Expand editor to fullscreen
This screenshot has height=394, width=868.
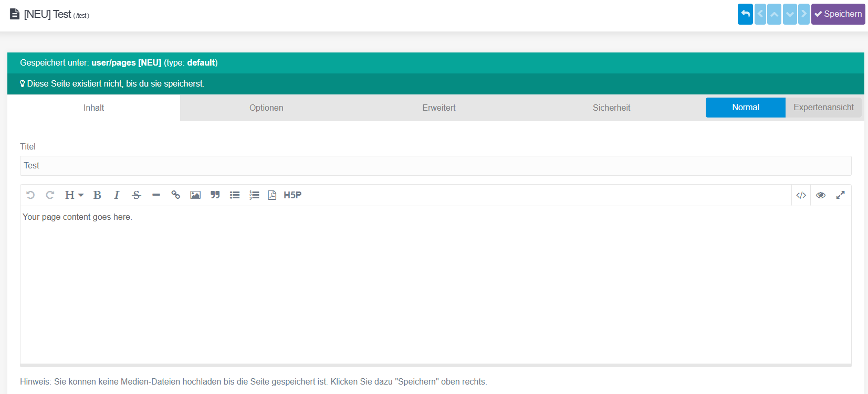tap(841, 195)
